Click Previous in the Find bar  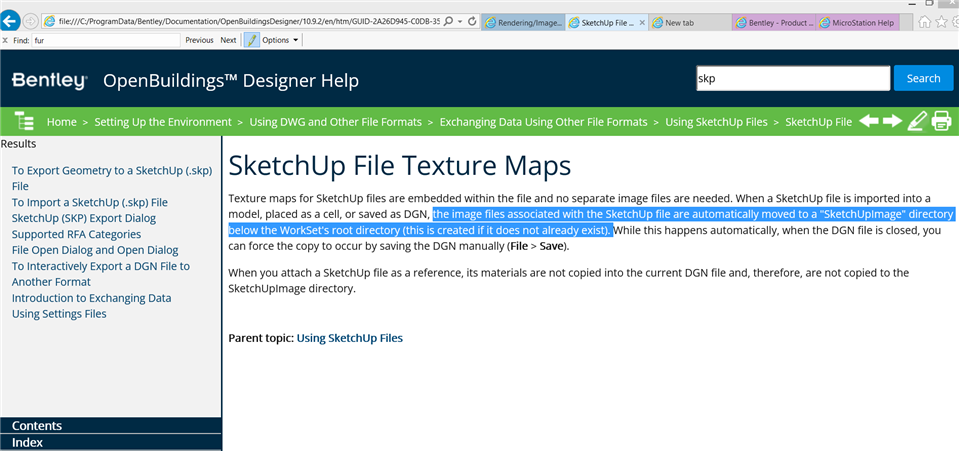pyautogui.click(x=199, y=40)
